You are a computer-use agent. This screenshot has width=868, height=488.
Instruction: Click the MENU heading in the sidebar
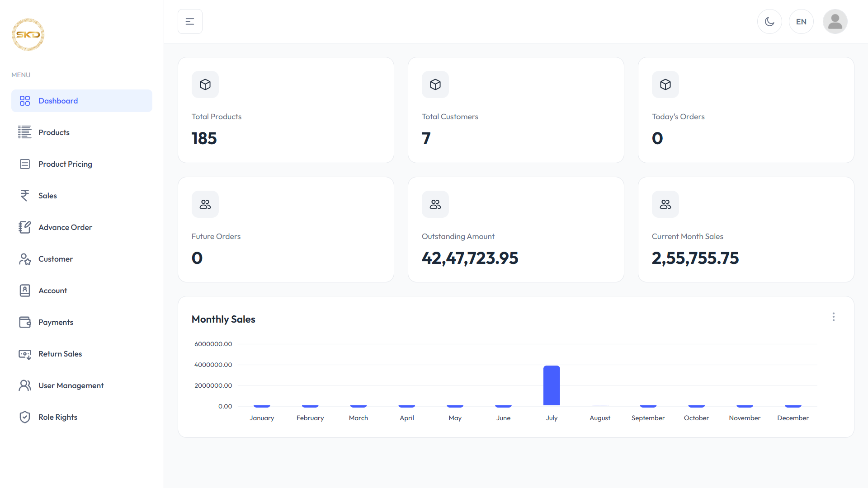pyautogui.click(x=21, y=75)
